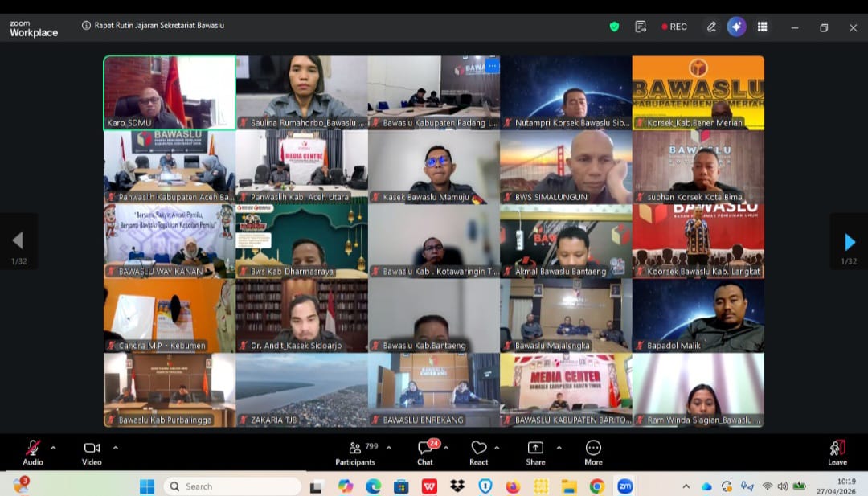Select the Akmal Bawaslu Bantaeng tile
This screenshot has height=496, width=868.
tap(566, 241)
